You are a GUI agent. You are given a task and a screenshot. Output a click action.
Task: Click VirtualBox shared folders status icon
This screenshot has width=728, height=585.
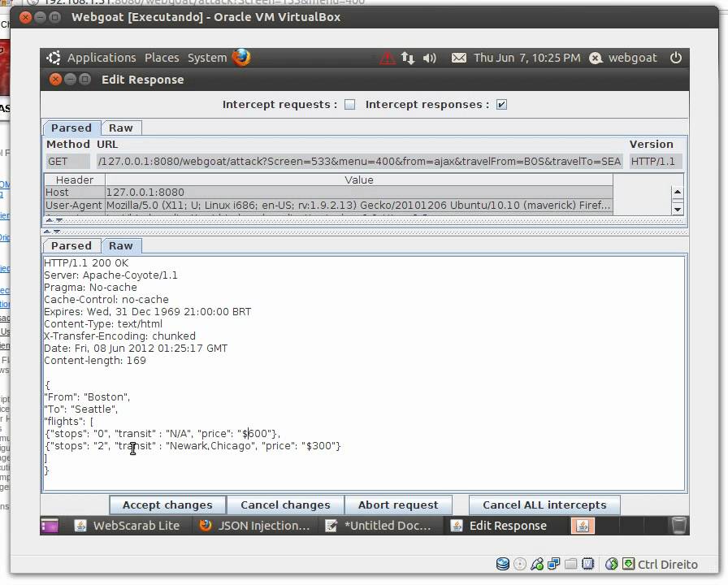pos(570,564)
